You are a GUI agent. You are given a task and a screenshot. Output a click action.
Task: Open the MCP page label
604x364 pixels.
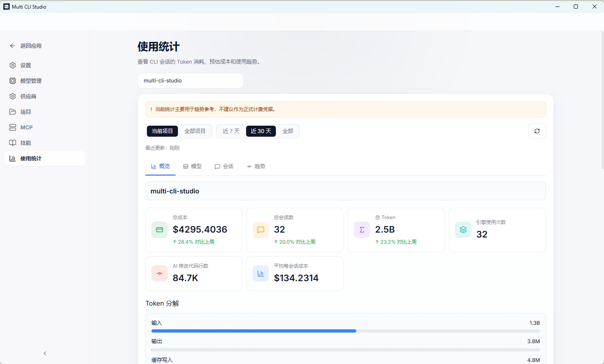point(27,127)
